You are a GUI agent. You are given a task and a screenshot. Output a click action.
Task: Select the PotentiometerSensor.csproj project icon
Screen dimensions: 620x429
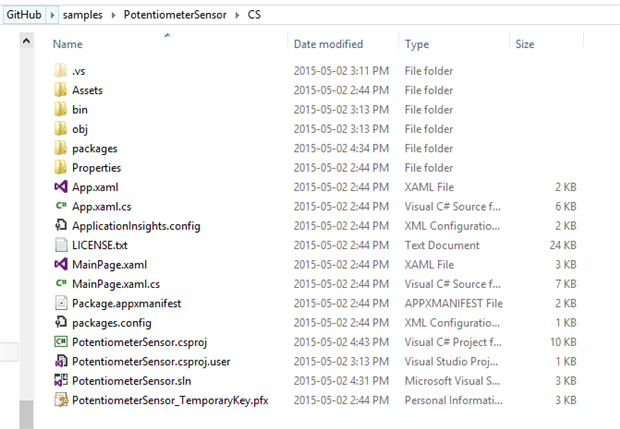point(60,342)
